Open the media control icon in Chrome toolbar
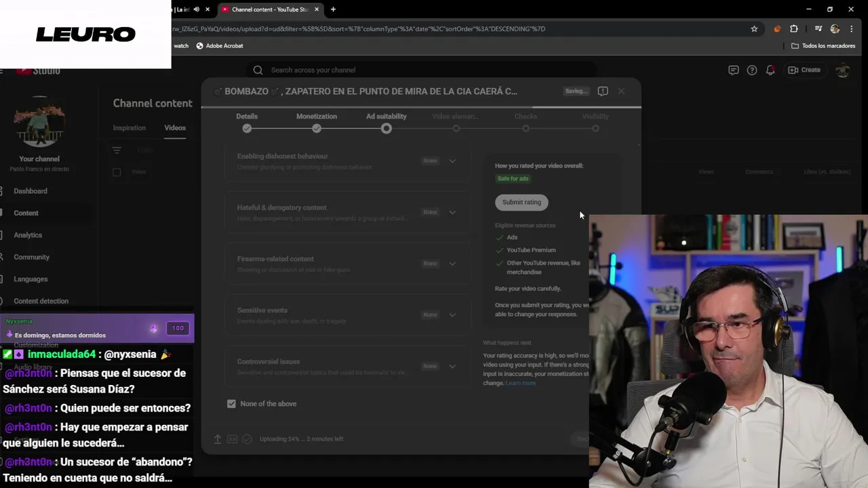This screenshot has height=488, width=868. coord(818,29)
